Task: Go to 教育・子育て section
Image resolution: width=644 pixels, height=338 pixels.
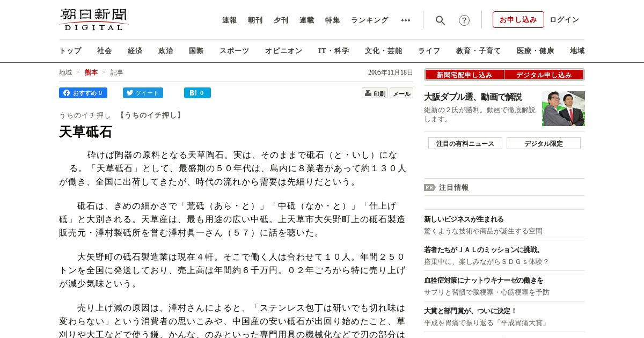Action: pos(479,51)
